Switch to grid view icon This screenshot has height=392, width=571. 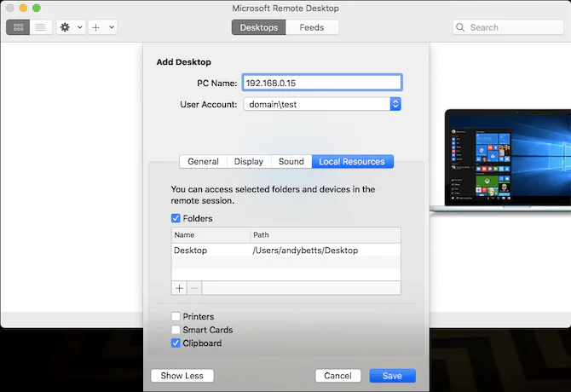pyautogui.click(x=18, y=27)
